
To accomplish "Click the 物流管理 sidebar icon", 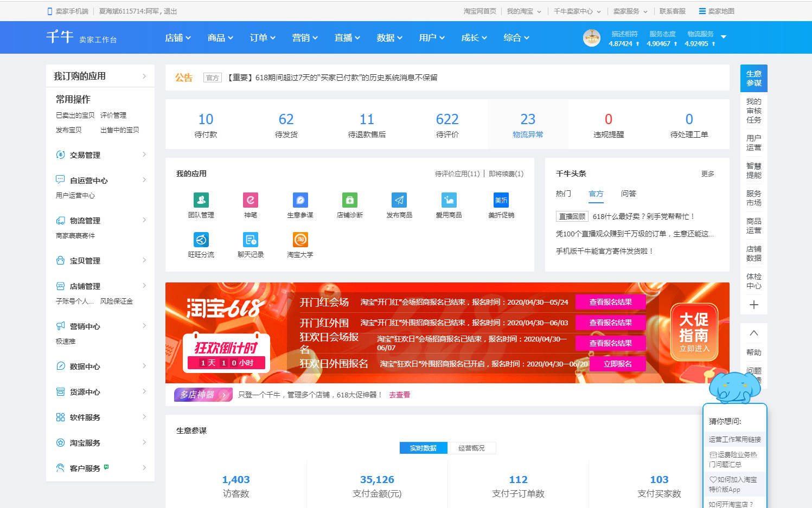I will coord(60,220).
